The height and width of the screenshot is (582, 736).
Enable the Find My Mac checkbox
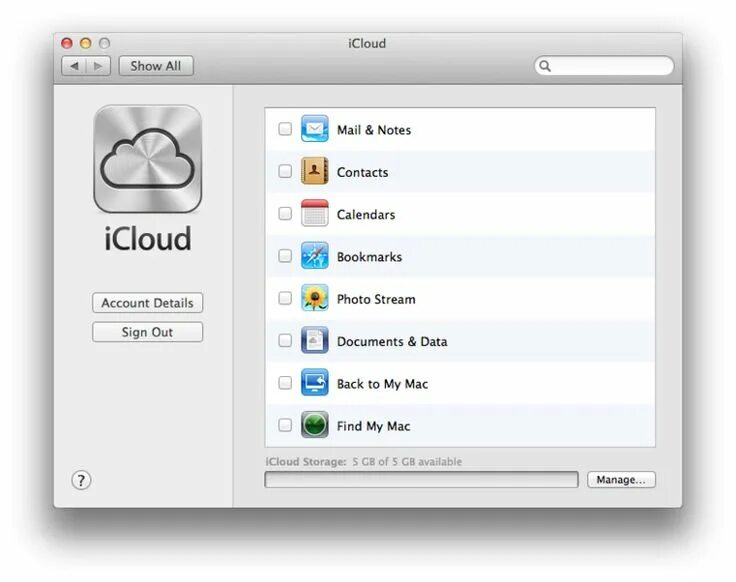click(x=285, y=425)
